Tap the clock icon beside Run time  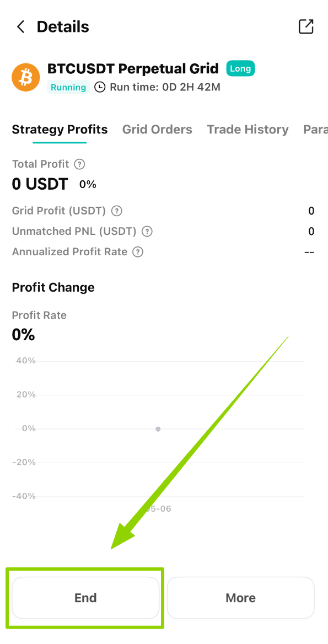(x=100, y=87)
